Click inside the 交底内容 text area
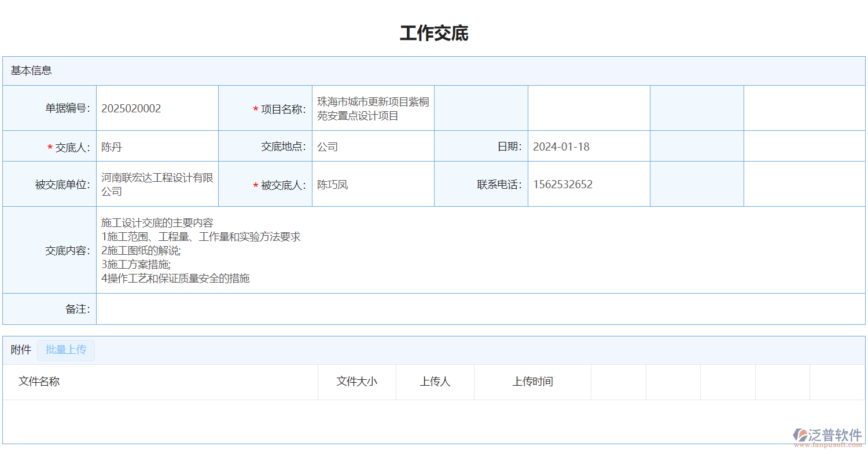Image resolution: width=868 pixels, height=454 pixels. [x=480, y=250]
